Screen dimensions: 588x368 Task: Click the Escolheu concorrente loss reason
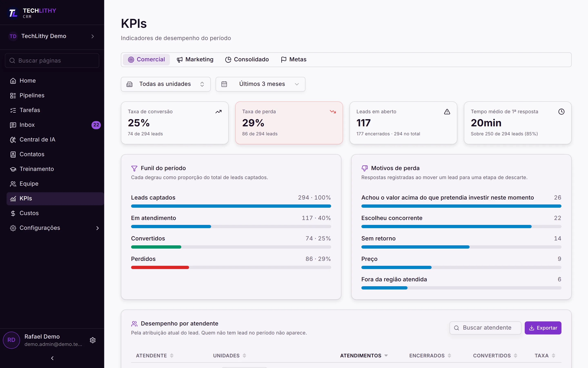tap(392, 218)
